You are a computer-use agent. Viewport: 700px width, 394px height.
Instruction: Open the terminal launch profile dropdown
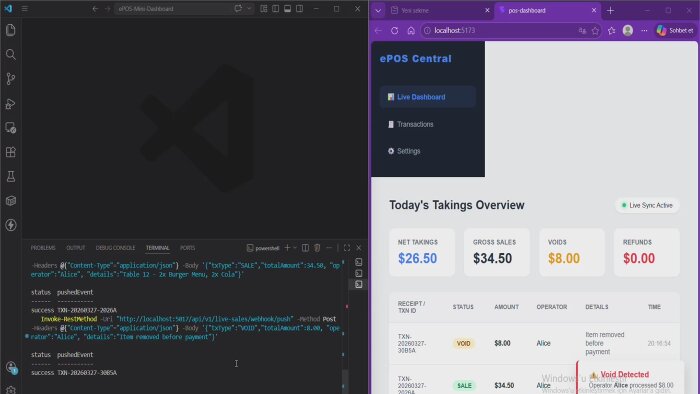click(295, 248)
